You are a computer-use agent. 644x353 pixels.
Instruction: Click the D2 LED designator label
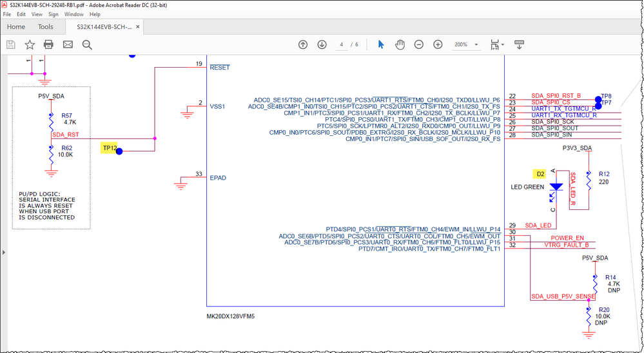click(x=540, y=174)
